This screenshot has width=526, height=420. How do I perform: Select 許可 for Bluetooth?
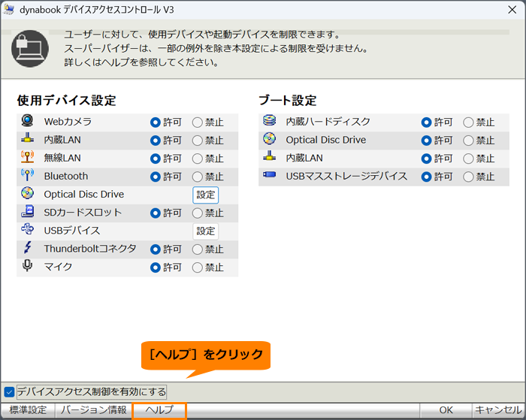point(156,177)
